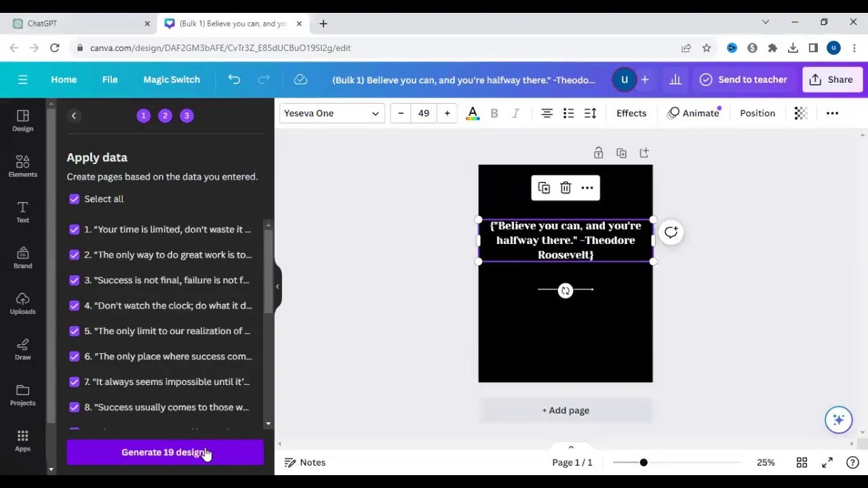Open the File menu
Viewport: 868px width, 488px height.
click(110, 79)
